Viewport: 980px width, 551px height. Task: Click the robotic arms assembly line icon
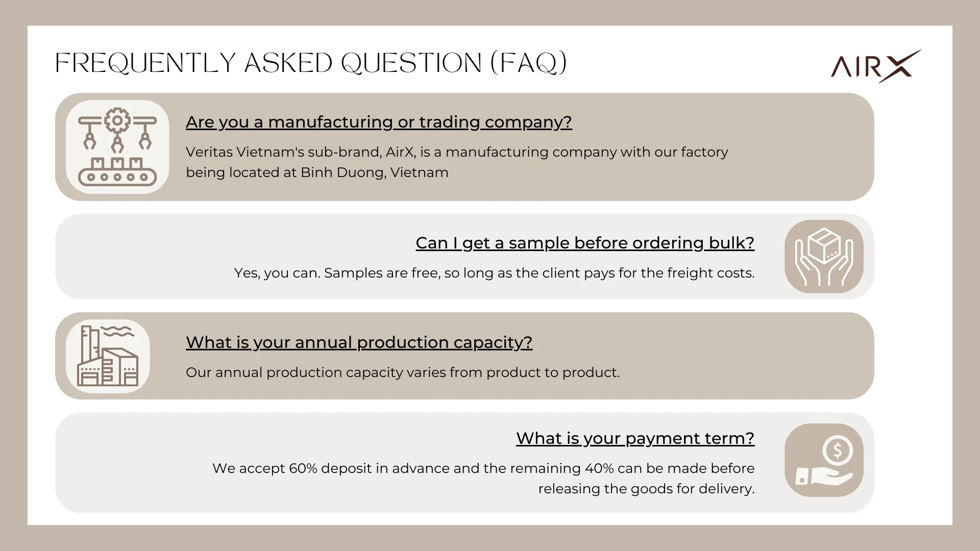click(x=117, y=147)
